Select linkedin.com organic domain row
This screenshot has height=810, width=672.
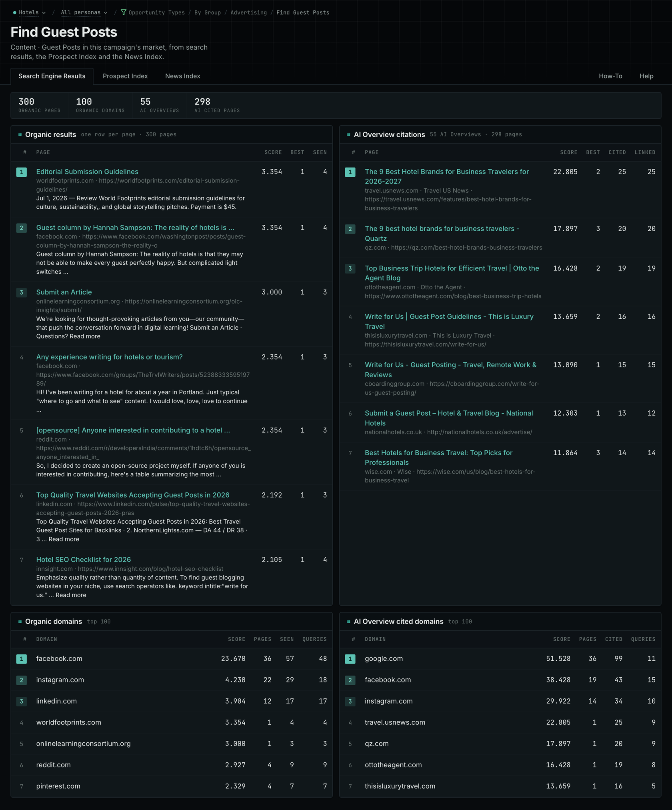172,701
